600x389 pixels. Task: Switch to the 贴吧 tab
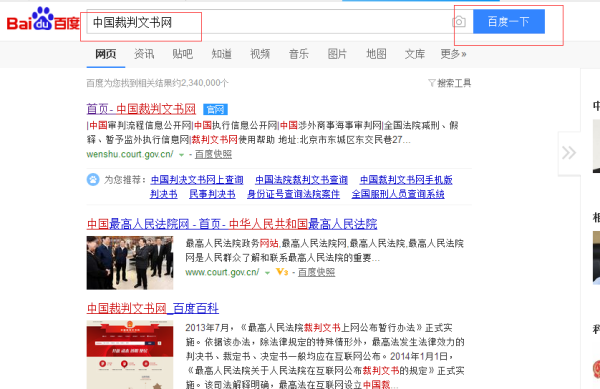183,54
